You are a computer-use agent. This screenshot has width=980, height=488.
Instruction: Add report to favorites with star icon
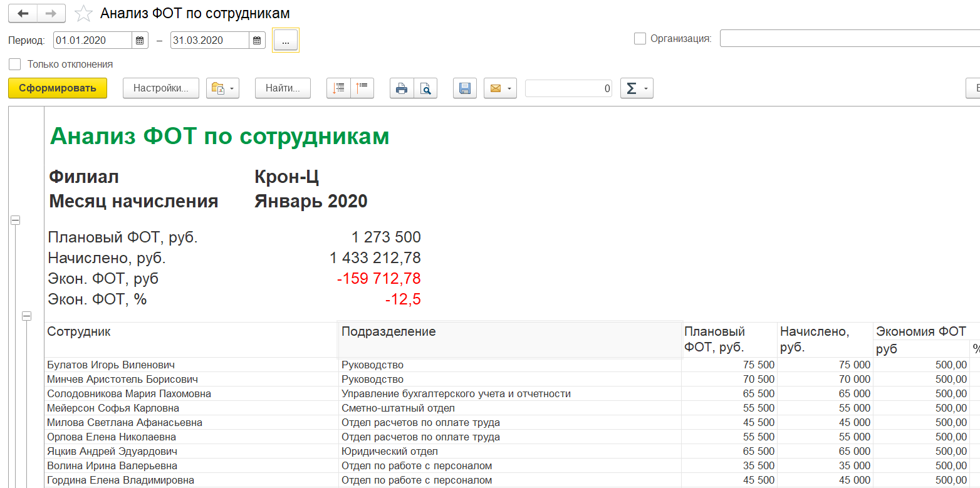[83, 14]
